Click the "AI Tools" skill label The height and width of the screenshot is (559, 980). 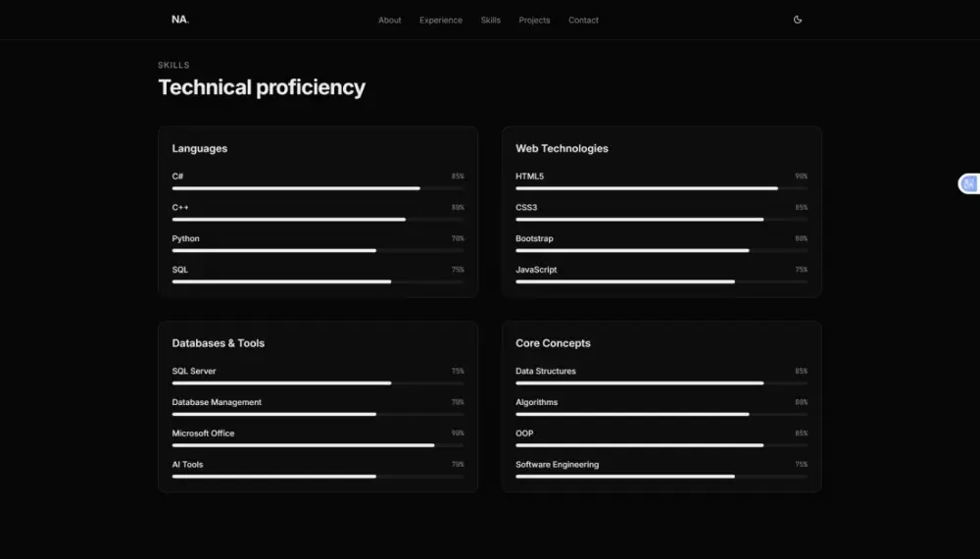click(x=187, y=465)
